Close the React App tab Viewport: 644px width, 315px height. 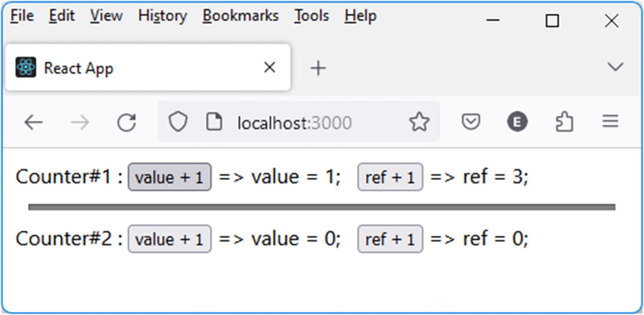click(270, 68)
